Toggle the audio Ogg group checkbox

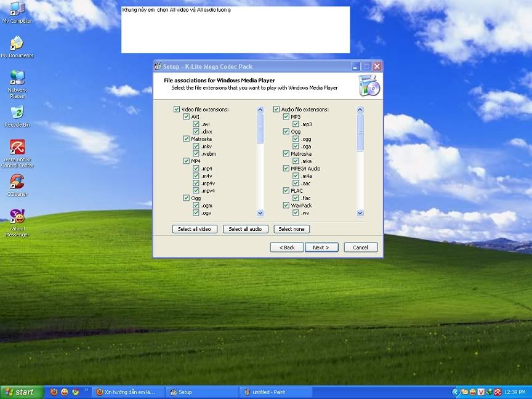tap(286, 131)
